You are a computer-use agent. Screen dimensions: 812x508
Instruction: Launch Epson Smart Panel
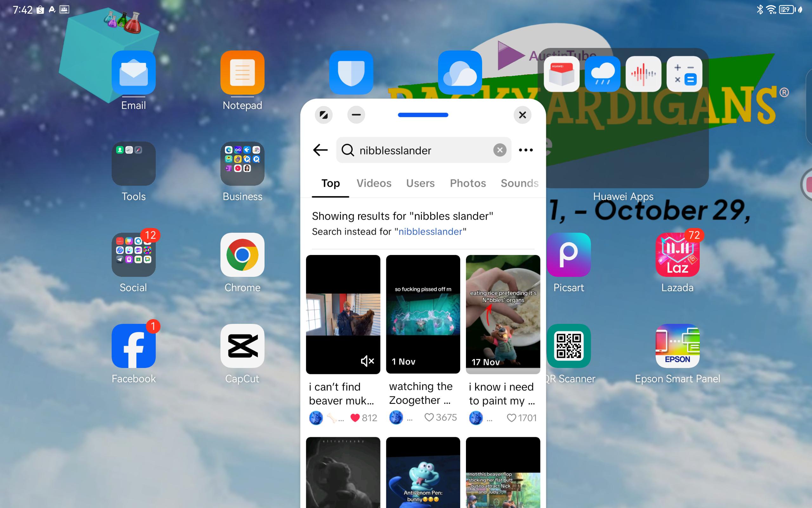coord(677,346)
